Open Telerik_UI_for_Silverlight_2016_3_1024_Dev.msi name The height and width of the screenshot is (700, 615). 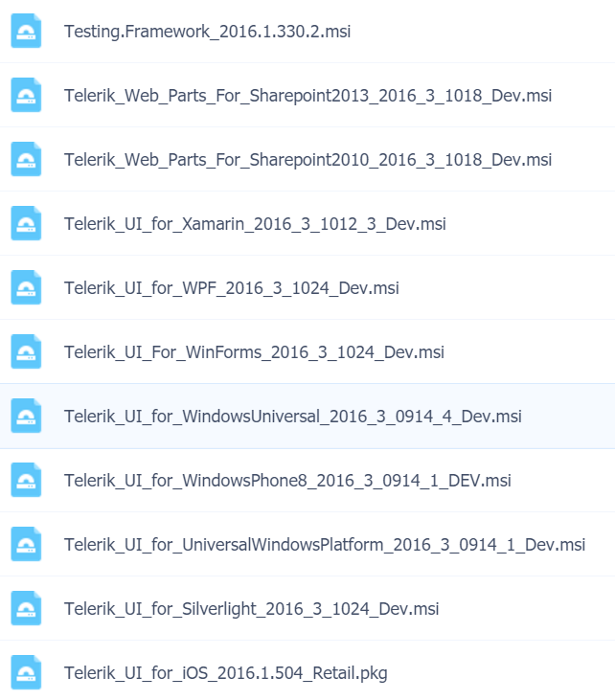[251, 609]
